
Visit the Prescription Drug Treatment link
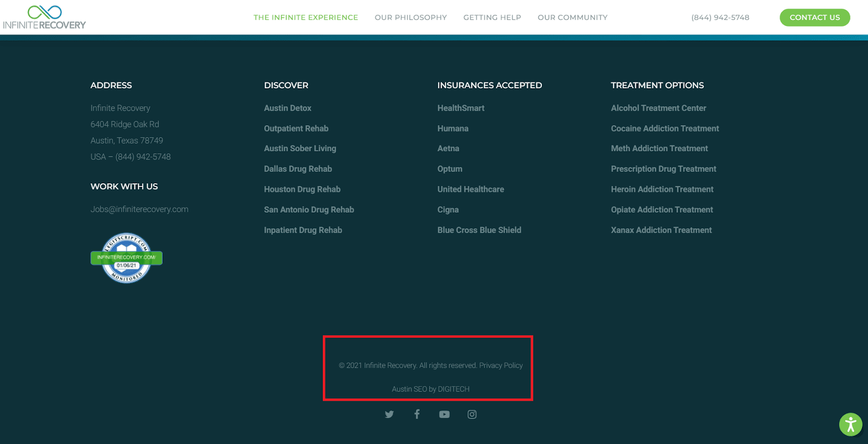(663, 169)
